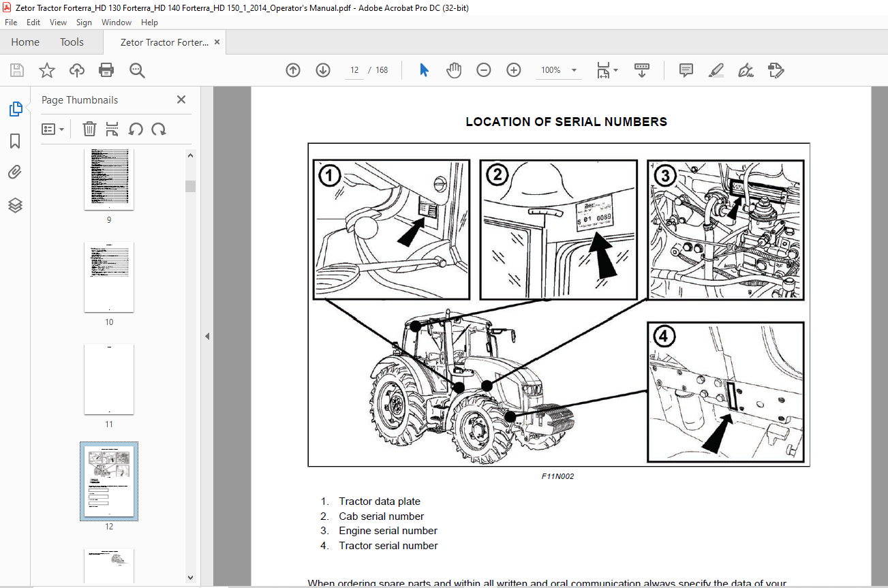Open the View menu

point(59,22)
